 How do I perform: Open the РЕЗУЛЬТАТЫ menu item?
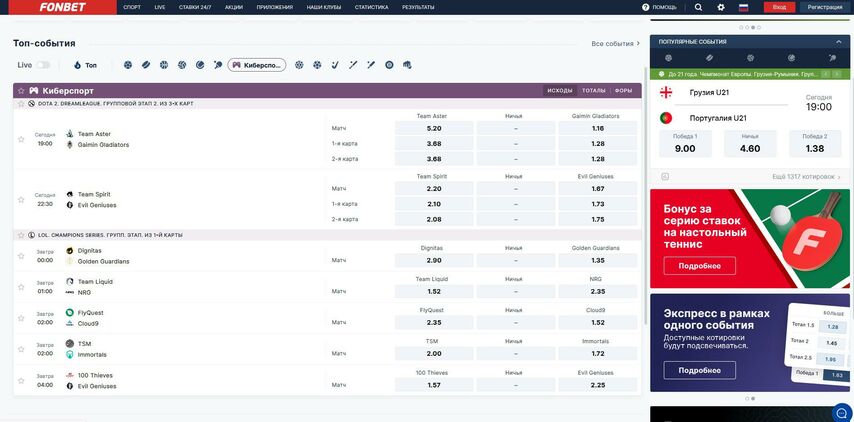(x=418, y=7)
